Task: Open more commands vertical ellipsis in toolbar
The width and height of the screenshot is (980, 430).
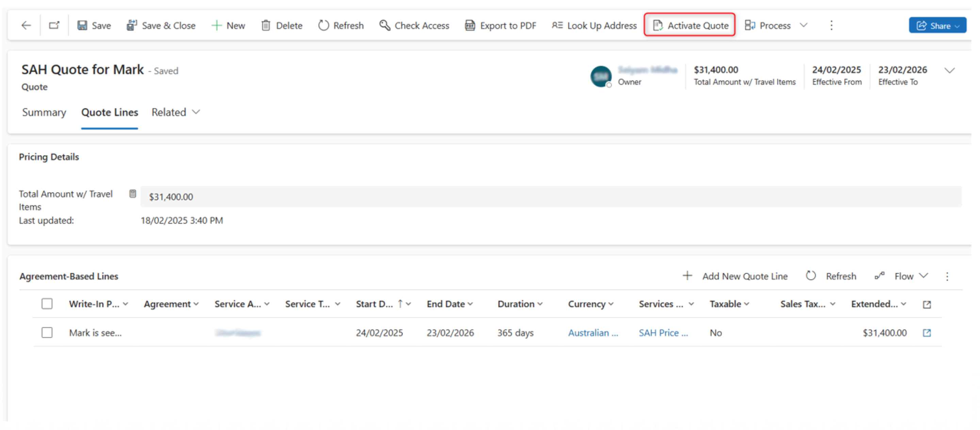Action: coord(831,26)
